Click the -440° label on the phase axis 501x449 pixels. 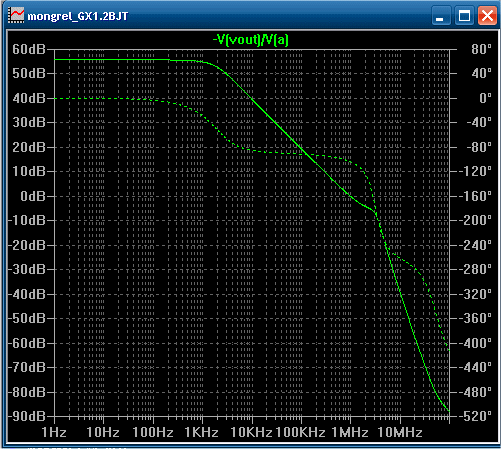coord(475,367)
